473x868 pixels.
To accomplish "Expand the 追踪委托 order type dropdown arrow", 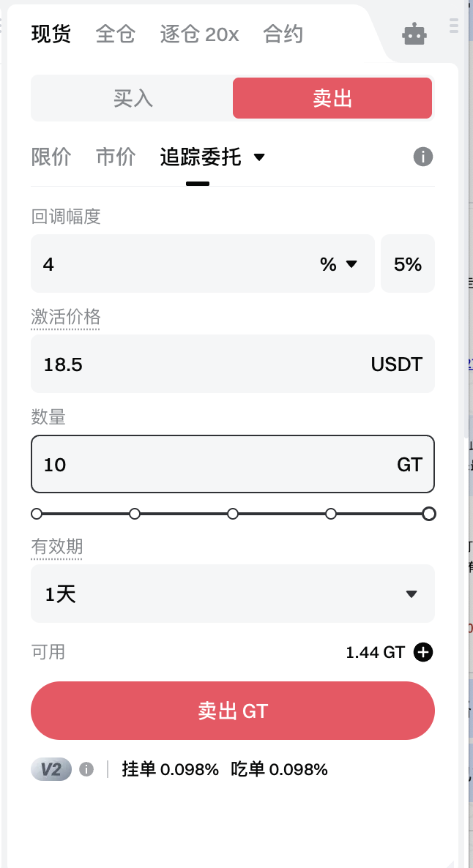I will pyautogui.click(x=258, y=157).
